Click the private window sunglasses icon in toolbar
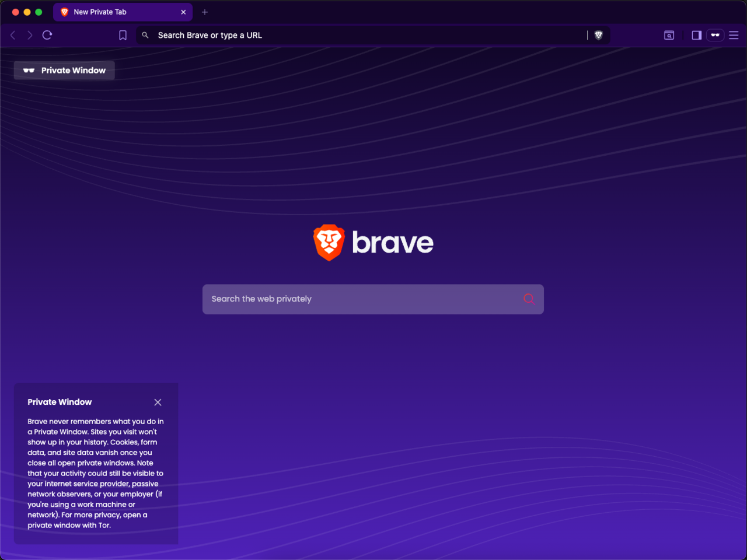Image resolution: width=747 pixels, height=560 pixels. (x=715, y=35)
